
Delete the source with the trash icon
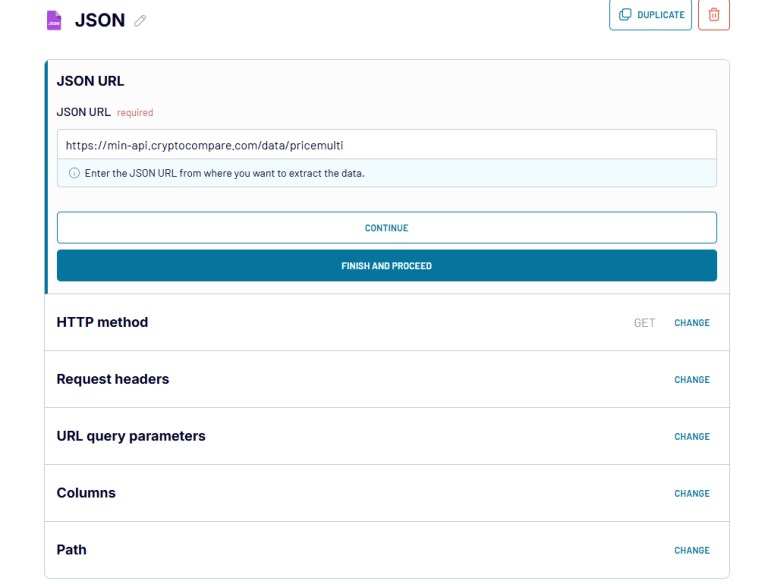713,15
